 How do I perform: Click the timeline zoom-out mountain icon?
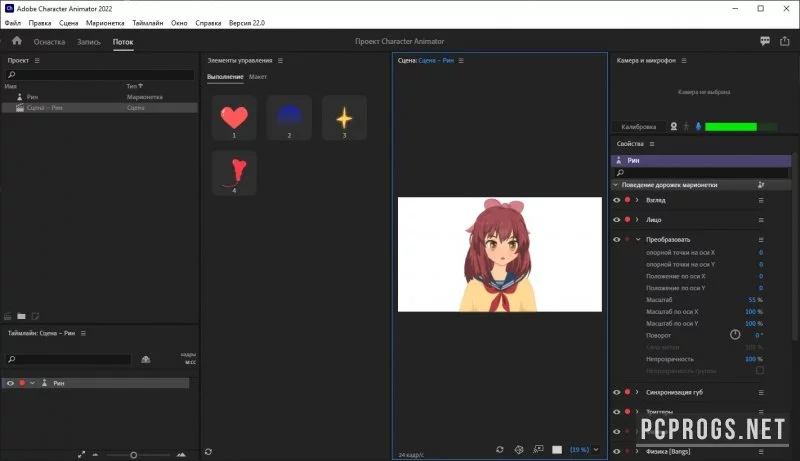coord(95,454)
